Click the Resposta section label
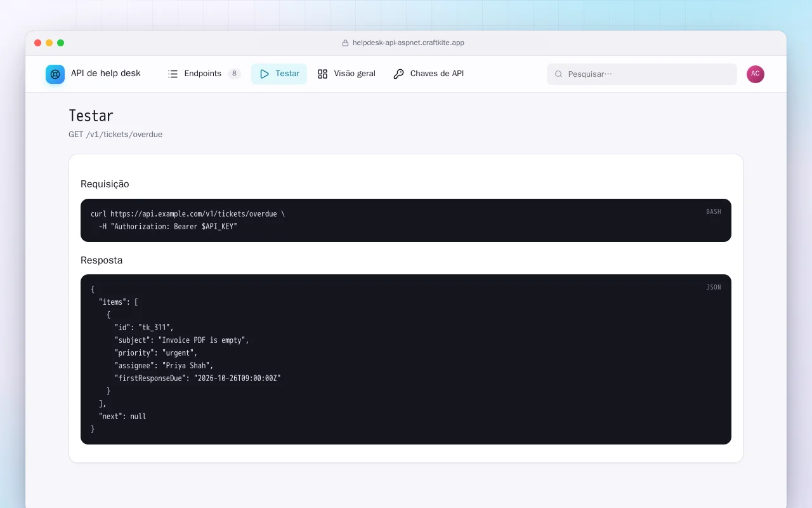Image resolution: width=812 pixels, height=508 pixels. coord(101,260)
